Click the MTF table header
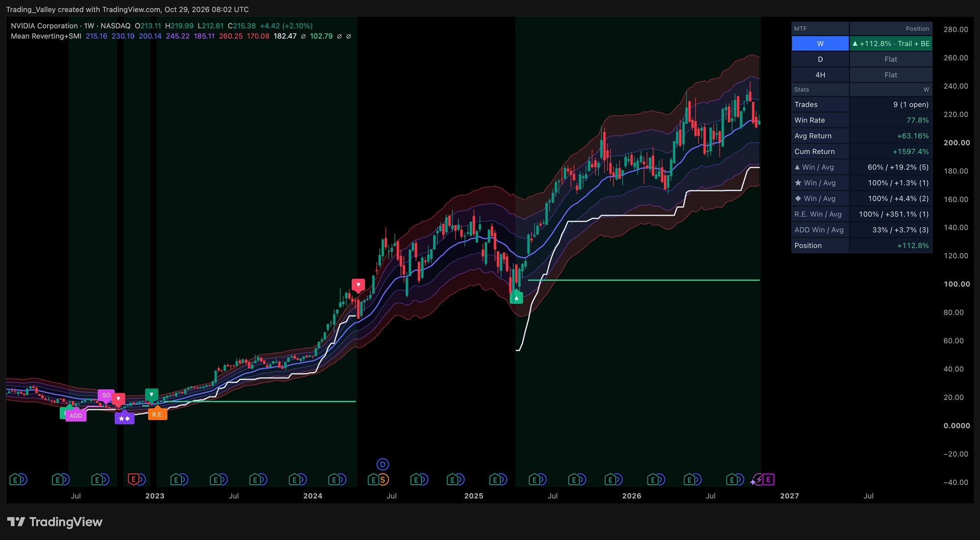Viewport: 980px width, 540px height. pyautogui.click(x=820, y=29)
